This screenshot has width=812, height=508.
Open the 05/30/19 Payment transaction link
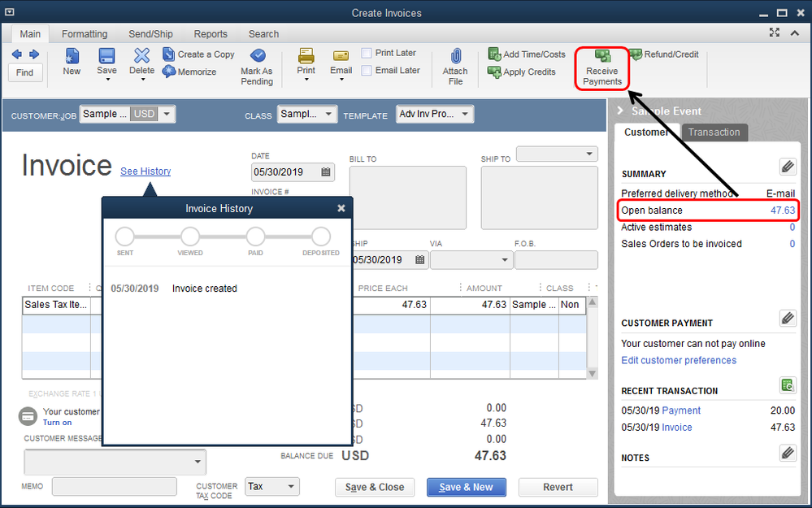[x=681, y=410]
